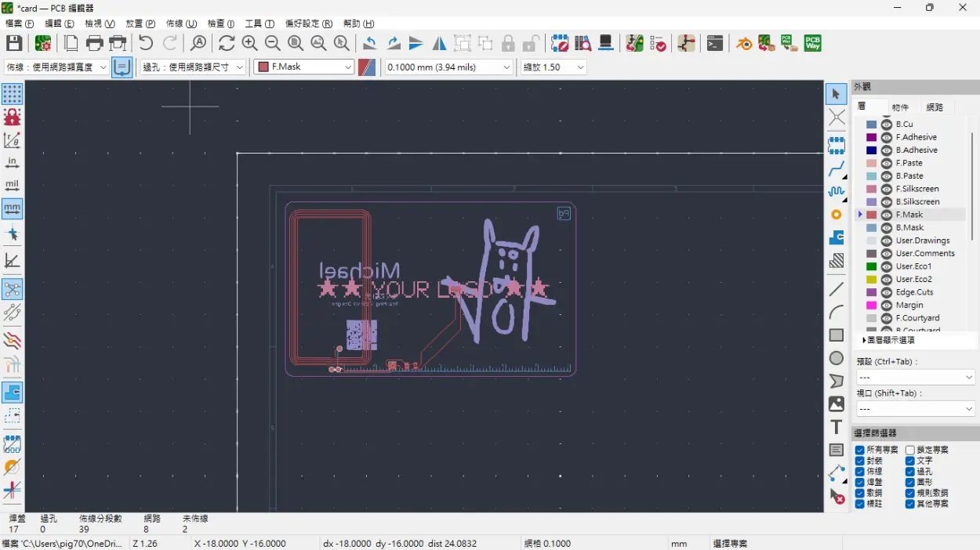980x550 pixels.
Task: Click the Save board icon
Action: (x=14, y=43)
